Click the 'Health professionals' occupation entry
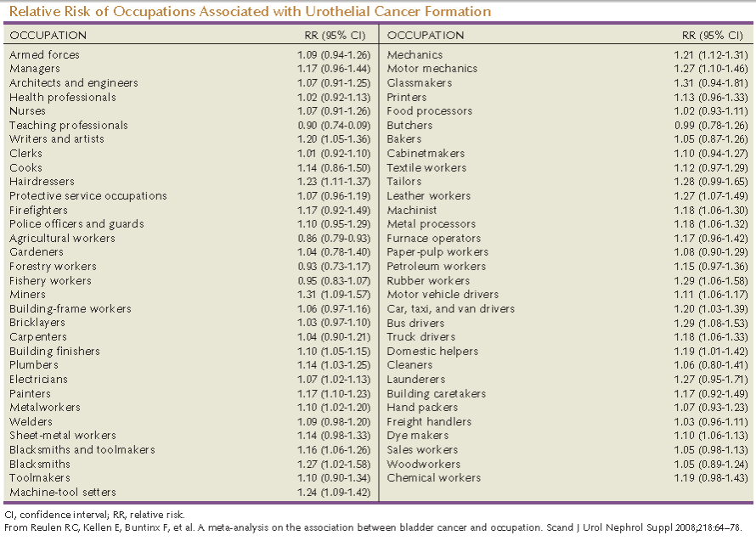The width and height of the screenshot is (756, 541). click(x=63, y=97)
